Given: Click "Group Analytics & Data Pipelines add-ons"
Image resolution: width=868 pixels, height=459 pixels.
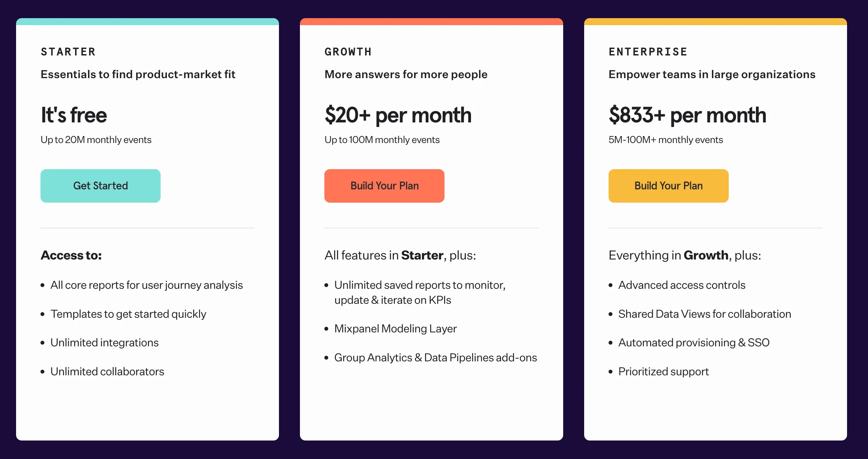Looking at the screenshot, I should pyautogui.click(x=435, y=358).
